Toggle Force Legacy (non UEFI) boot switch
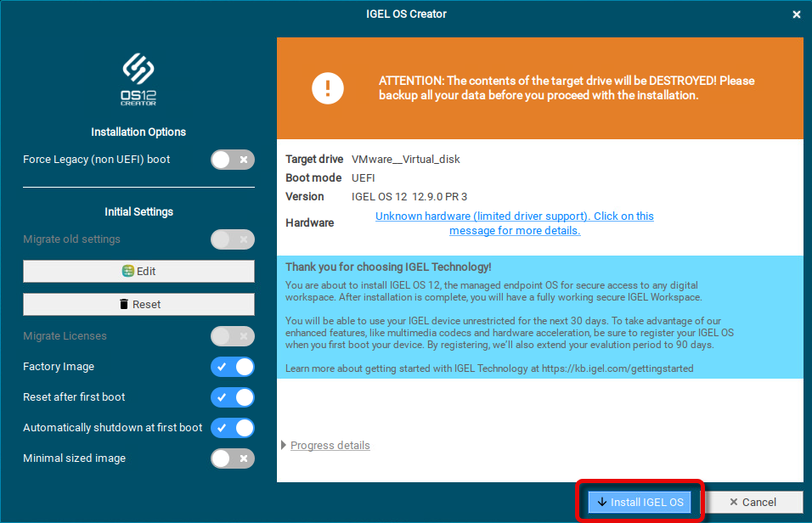 click(x=233, y=160)
